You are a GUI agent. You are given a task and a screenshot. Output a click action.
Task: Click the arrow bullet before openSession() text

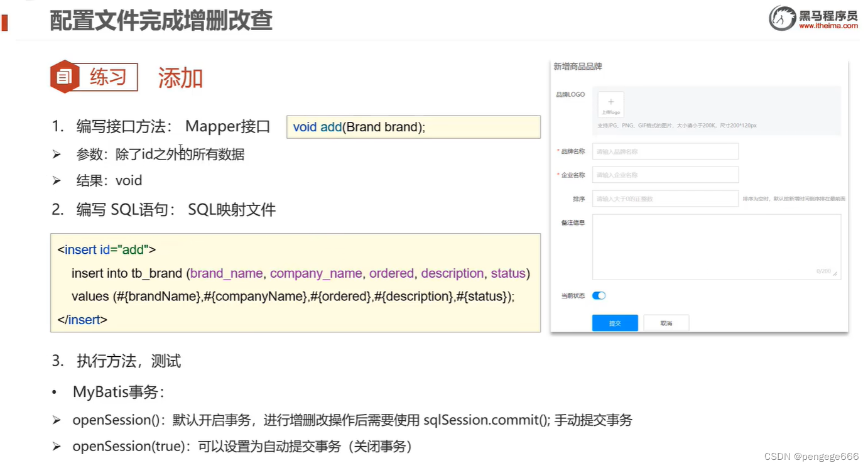click(x=55, y=420)
